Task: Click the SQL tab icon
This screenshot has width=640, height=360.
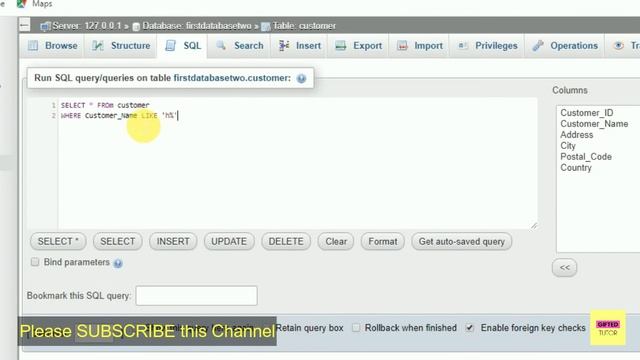Action: [171, 46]
